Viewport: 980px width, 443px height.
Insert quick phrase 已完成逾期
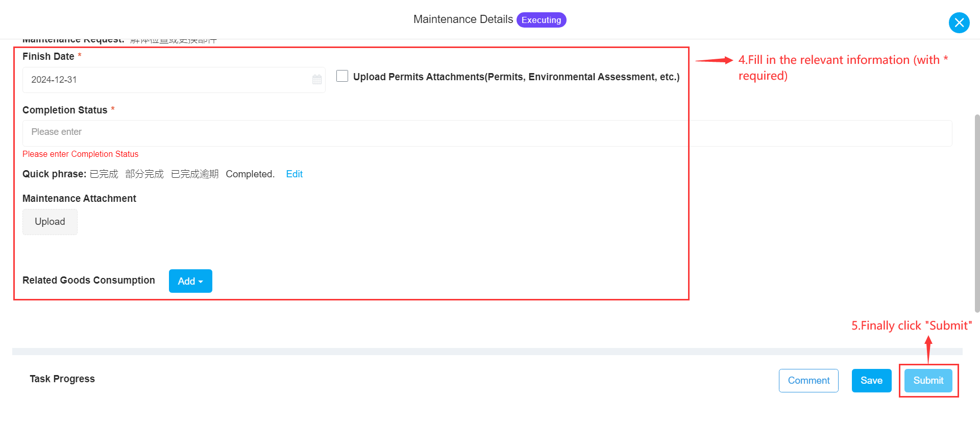[195, 174]
